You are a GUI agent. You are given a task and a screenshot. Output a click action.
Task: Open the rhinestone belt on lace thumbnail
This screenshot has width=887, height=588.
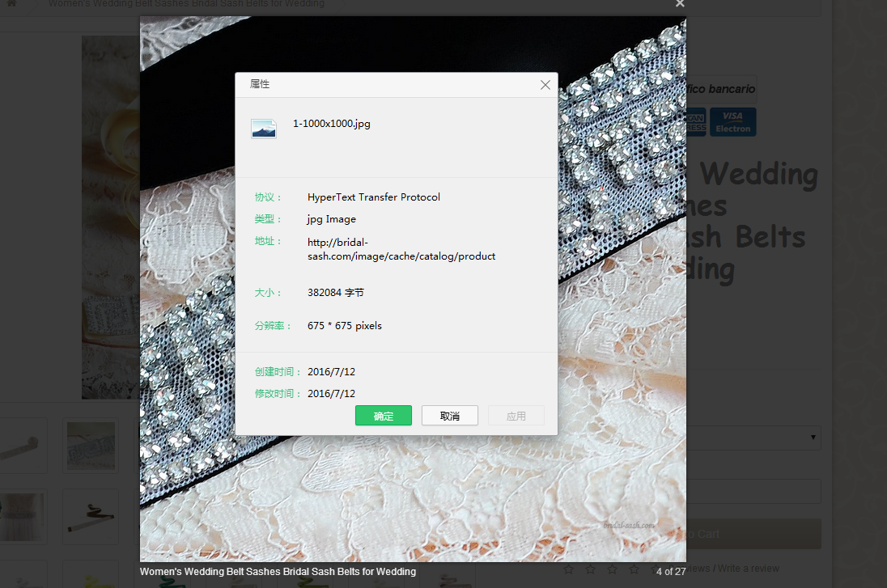tap(91, 446)
